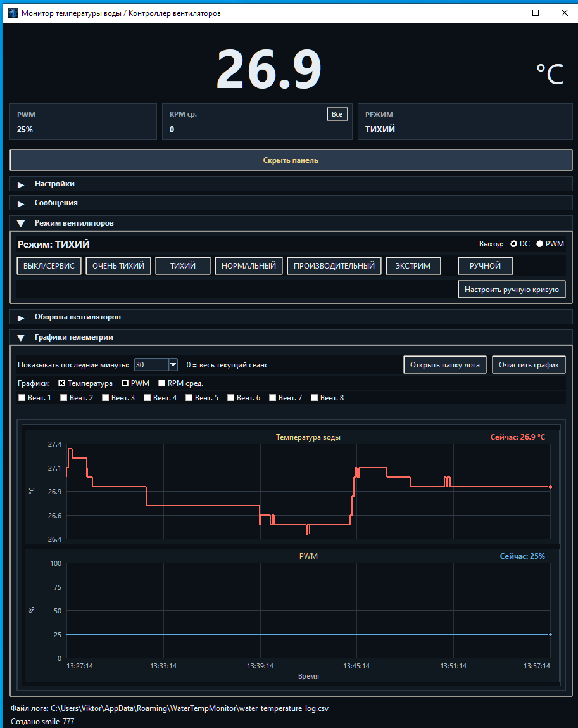The width and height of the screenshot is (578, 728).
Task: Click the app icon in title bar
Action: 13,13
